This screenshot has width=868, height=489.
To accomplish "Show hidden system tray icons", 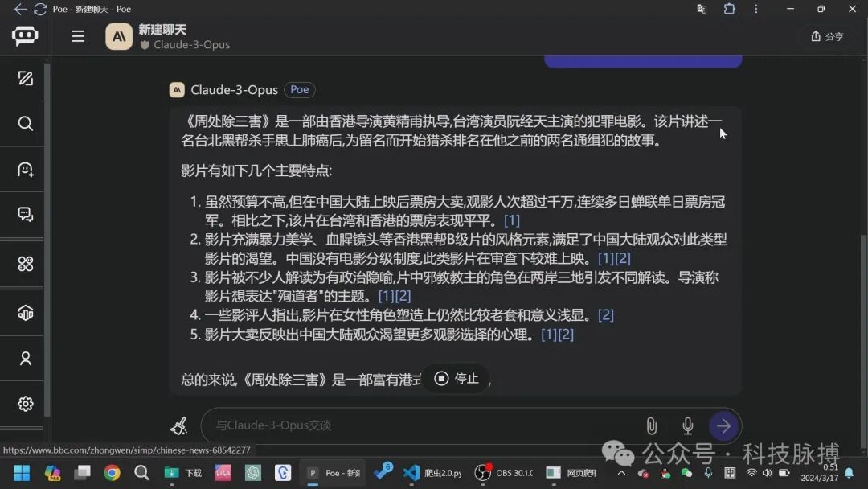I will click(x=621, y=473).
